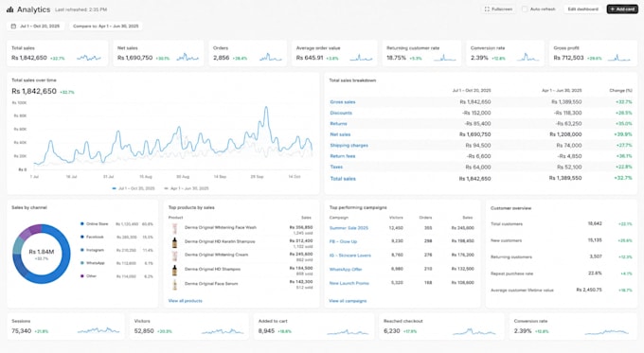Image resolution: width=644 pixels, height=353 pixels.
Task: Click the purple Other legend dot
Action: click(82, 275)
